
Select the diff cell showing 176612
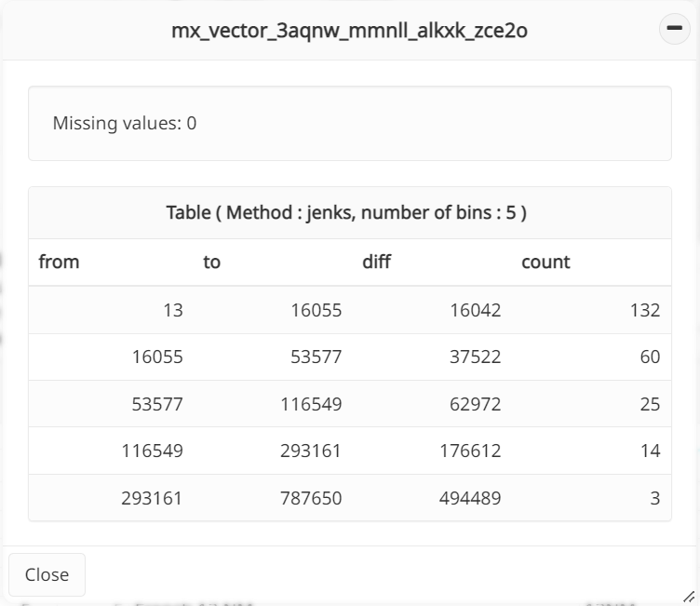pyautogui.click(x=470, y=451)
